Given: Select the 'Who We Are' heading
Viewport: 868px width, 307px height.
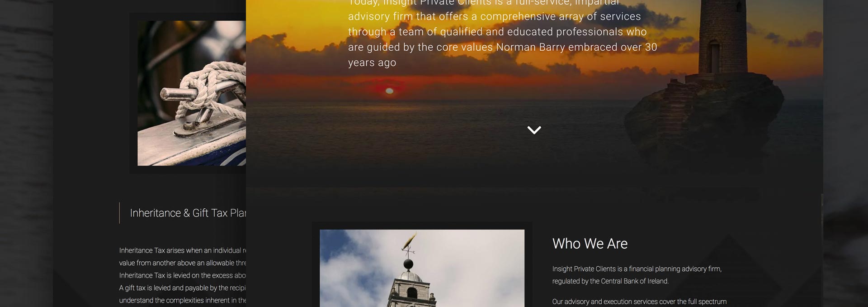Looking at the screenshot, I should click(x=590, y=244).
